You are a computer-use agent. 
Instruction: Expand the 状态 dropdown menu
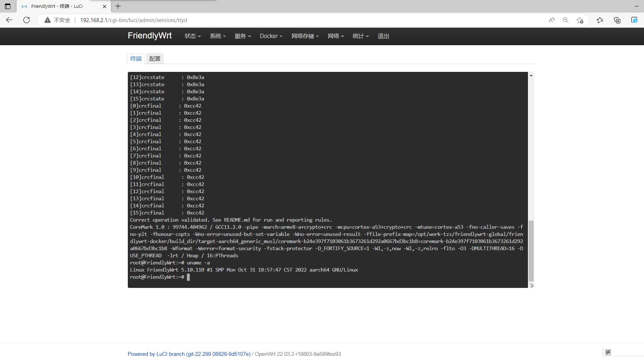click(x=193, y=36)
